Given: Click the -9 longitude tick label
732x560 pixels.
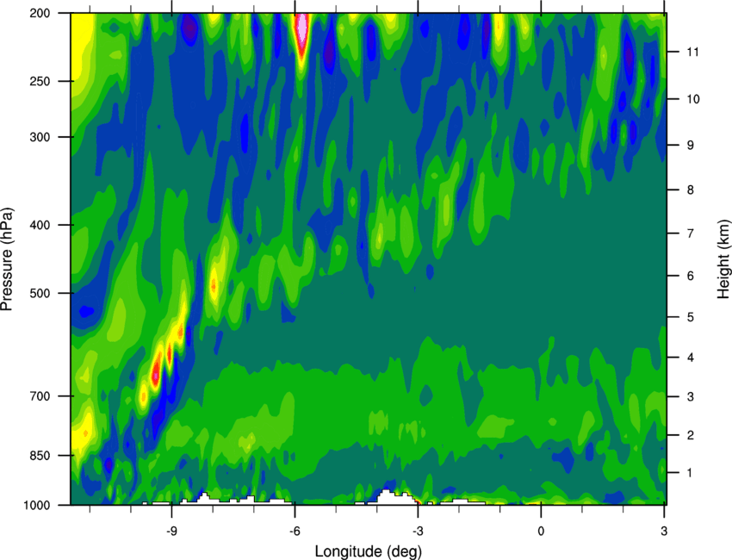Looking at the screenshot, I should 171,531.
